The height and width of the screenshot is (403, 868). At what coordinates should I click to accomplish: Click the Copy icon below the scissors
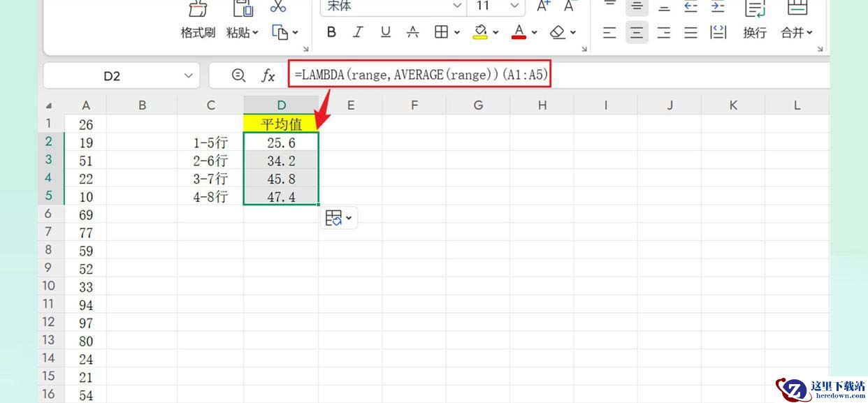click(x=280, y=32)
